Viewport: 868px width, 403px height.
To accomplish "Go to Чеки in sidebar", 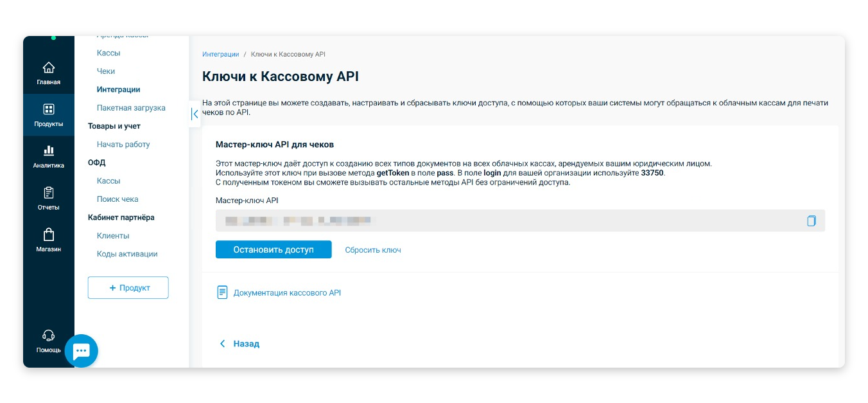I will (106, 71).
